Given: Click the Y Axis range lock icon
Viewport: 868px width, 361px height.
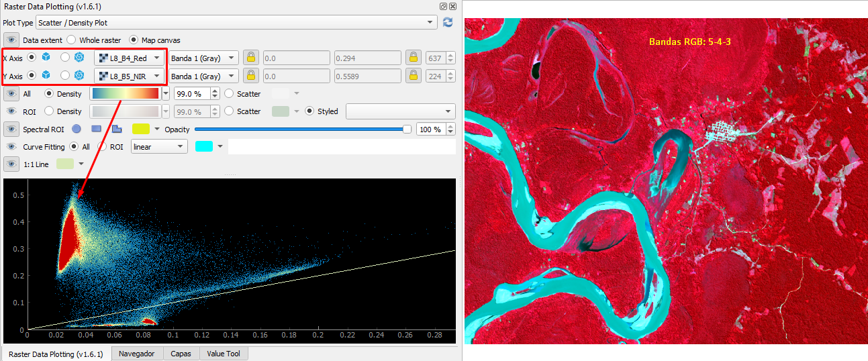Looking at the screenshot, I should coord(251,76).
